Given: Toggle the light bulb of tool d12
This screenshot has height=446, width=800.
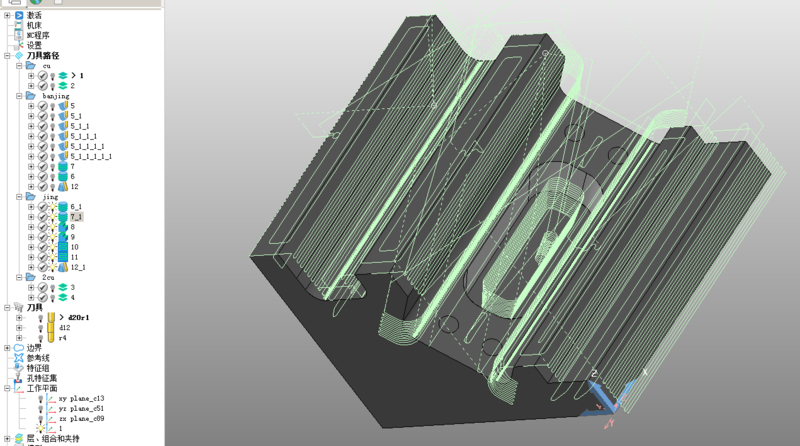Looking at the screenshot, I should pos(41,328).
